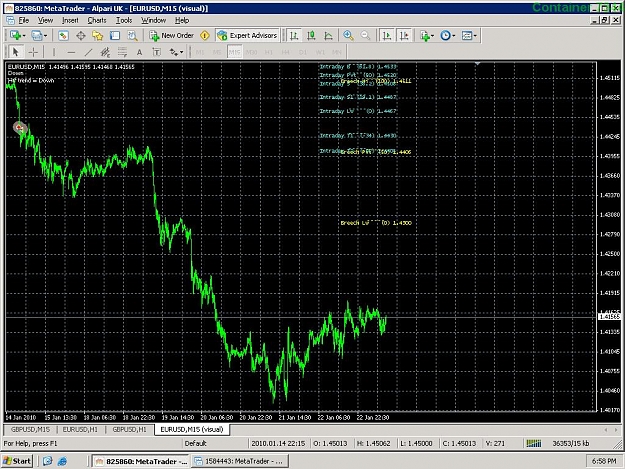The width and height of the screenshot is (625, 469).
Task: Select the D1 timeframe button
Action: point(303,52)
